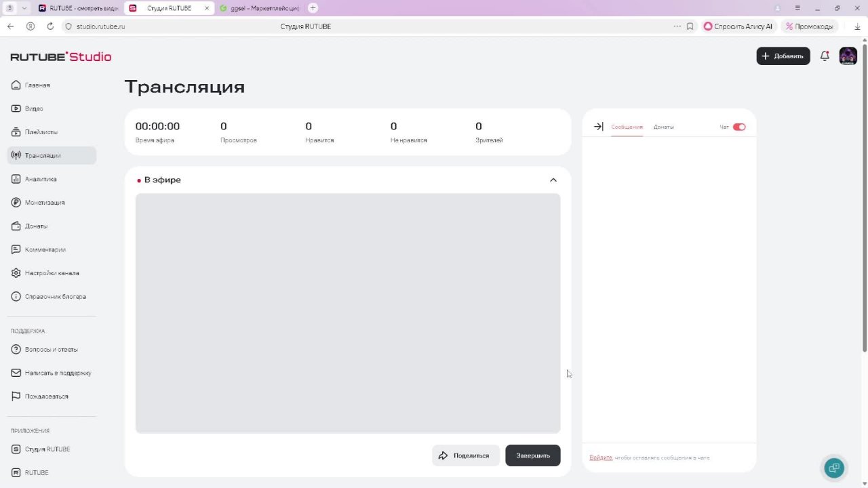Open notifications bell icon

point(825,56)
